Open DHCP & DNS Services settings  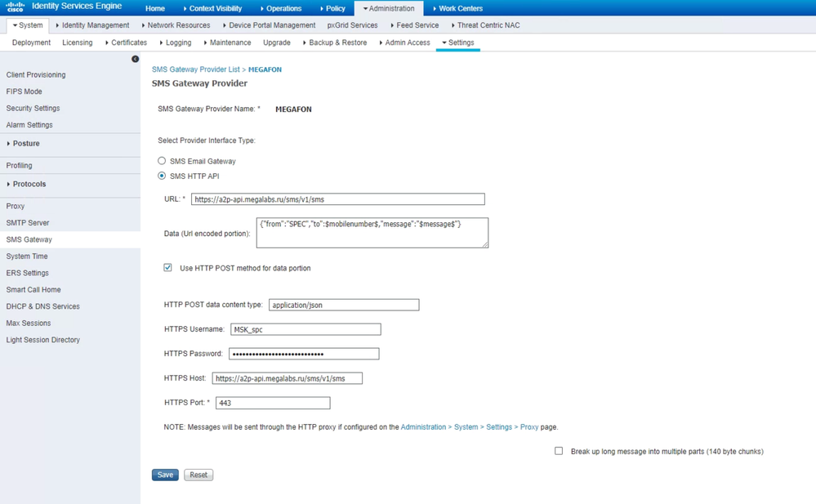42,306
